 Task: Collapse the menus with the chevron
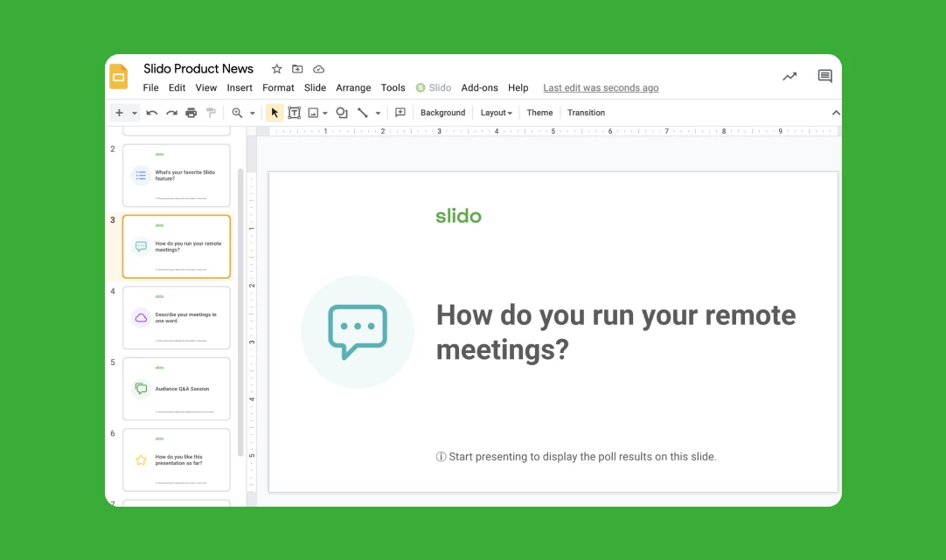pos(836,113)
